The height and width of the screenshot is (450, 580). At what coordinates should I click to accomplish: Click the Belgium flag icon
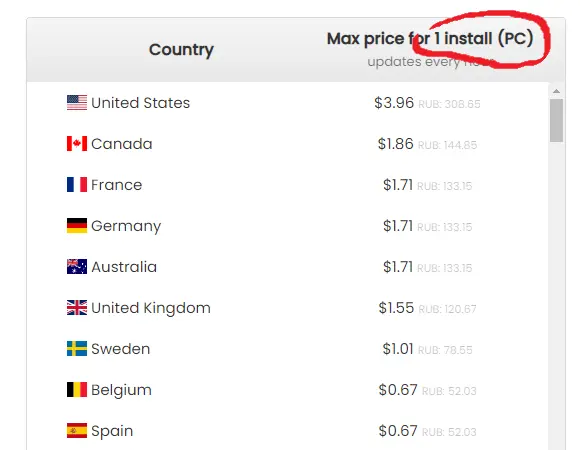click(77, 390)
